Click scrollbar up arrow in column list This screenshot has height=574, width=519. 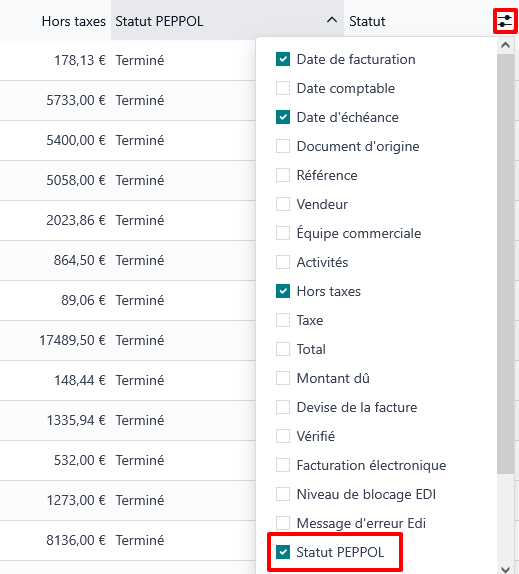pyautogui.click(x=505, y=45)
